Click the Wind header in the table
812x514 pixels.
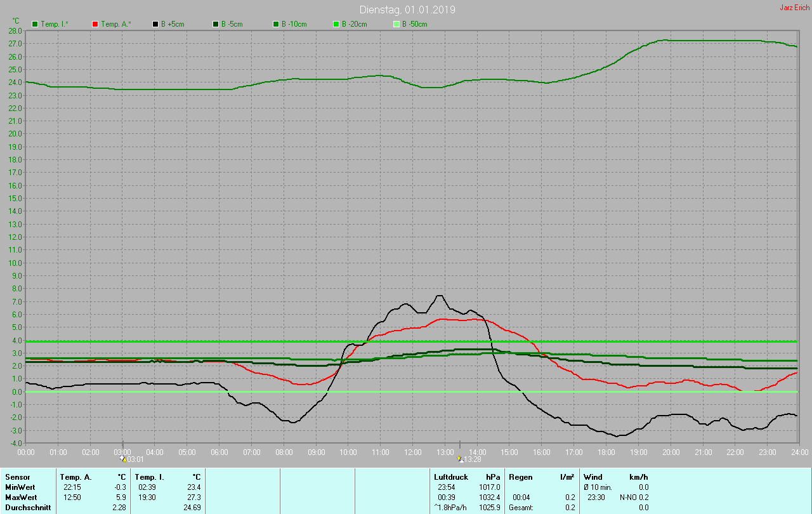coord(593,477)
